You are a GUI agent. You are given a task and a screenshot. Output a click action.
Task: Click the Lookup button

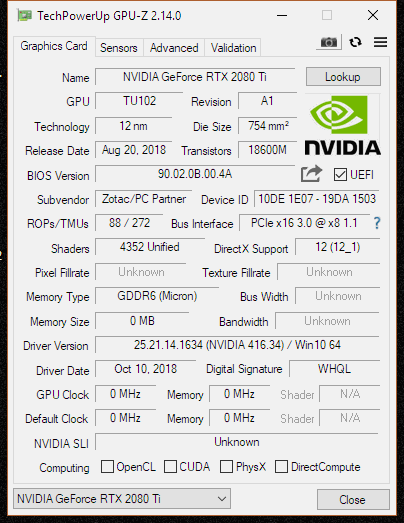pos(343,77)
